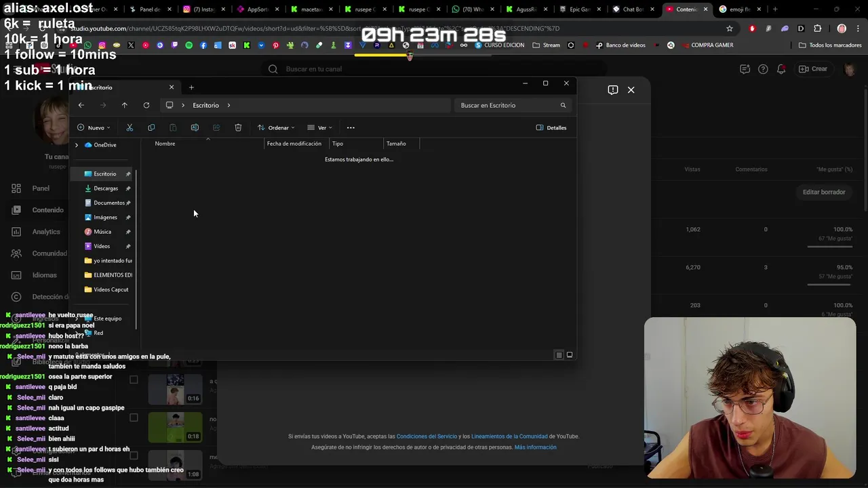Open YouTube Studio Crear button
This screenshot has height=488, width=868.
point(813,69)
